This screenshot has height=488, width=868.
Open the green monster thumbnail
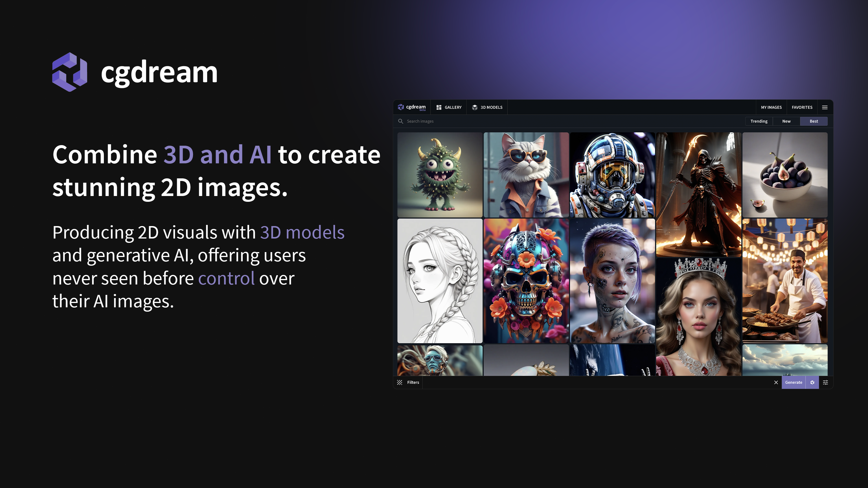440,174
